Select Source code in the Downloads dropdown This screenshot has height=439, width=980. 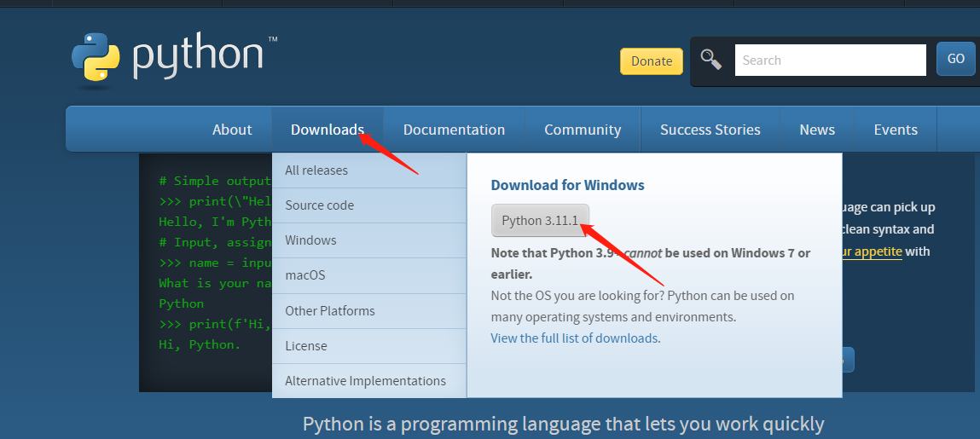[x=369, y=205]
